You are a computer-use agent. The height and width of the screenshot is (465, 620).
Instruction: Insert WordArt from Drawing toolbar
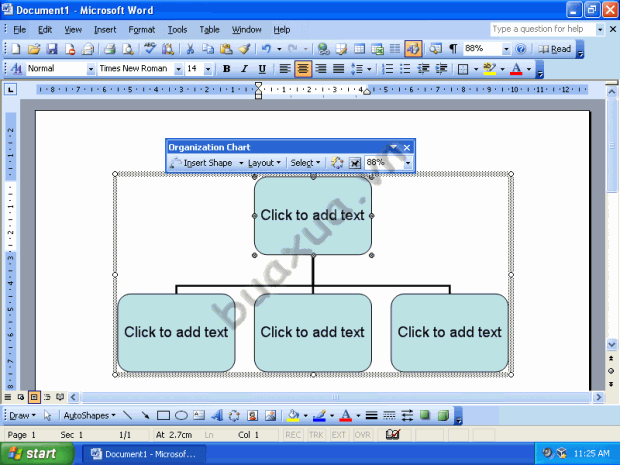[x=217, y=415]
